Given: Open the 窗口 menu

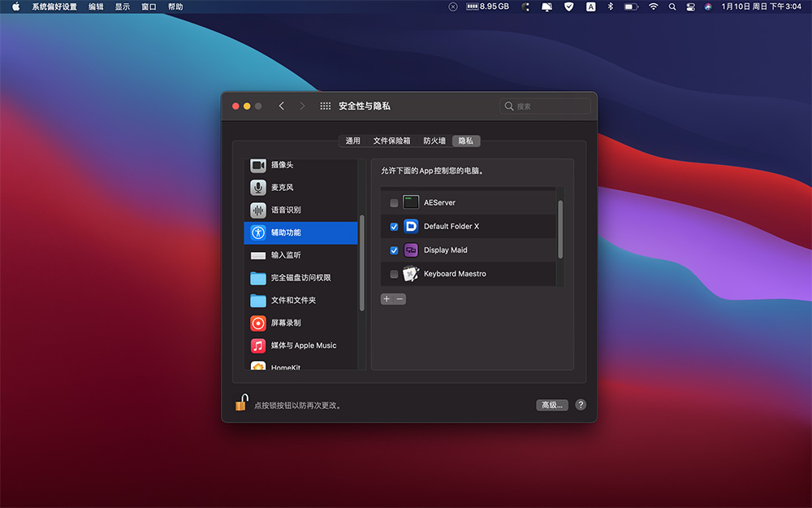Looking at the screenshot, I should tap(149, 7).
